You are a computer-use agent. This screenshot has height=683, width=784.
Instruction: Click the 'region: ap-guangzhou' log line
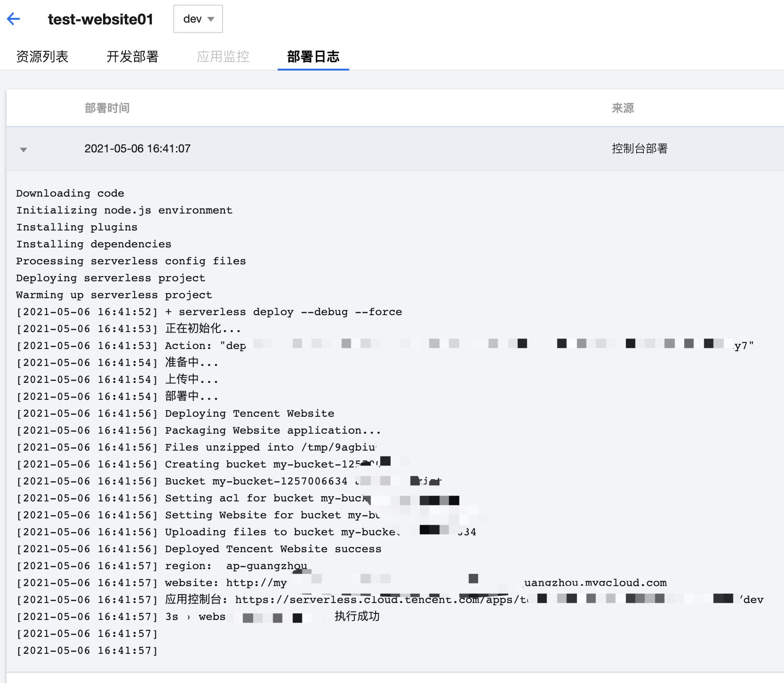(161, 566)
